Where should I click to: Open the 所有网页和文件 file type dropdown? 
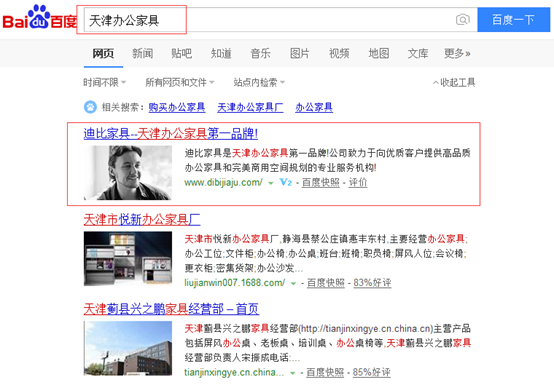pos(180,82)
